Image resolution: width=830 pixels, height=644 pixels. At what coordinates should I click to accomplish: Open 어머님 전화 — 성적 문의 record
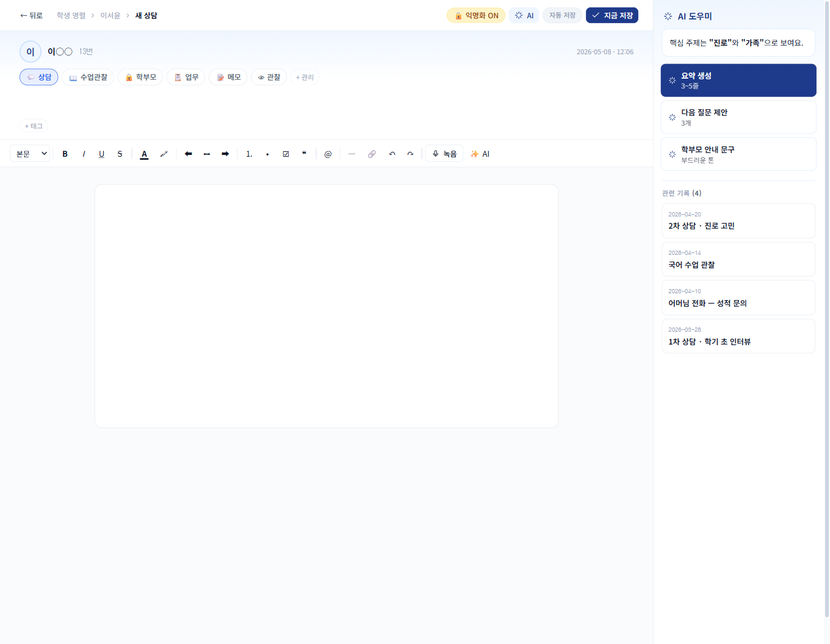click(738, 298)
